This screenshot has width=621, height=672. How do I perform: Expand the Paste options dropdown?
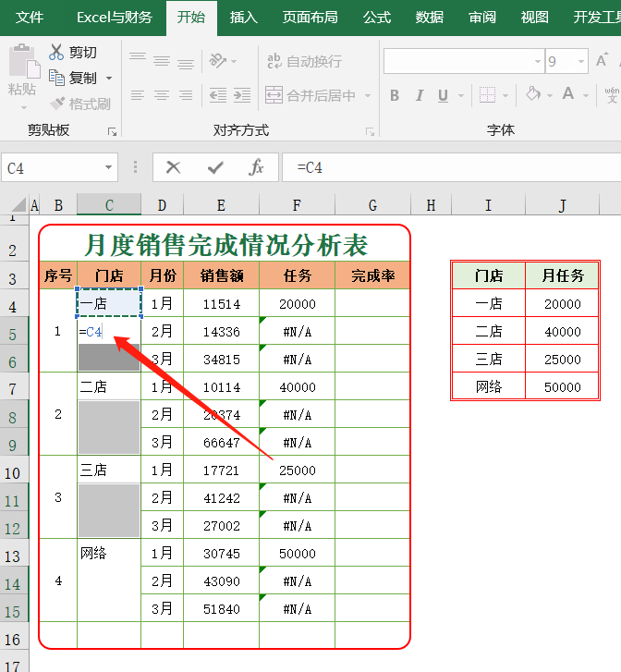pos(24,107)
